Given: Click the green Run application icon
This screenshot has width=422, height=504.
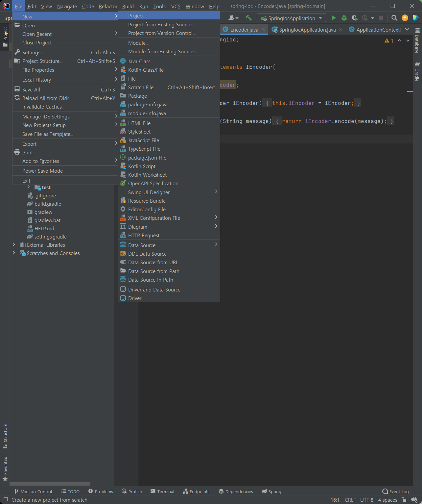Looking at the screenshot, I should click(334, 18).
